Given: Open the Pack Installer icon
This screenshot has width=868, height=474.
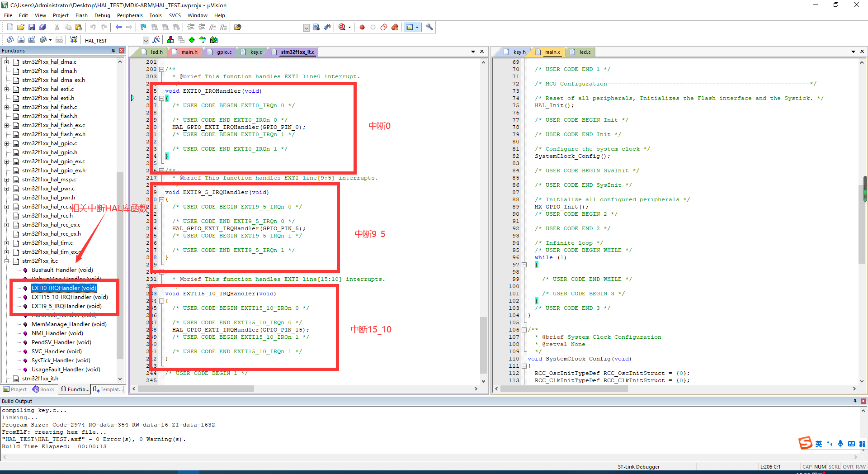Looking at the screenshot, I should click(214, 40).
